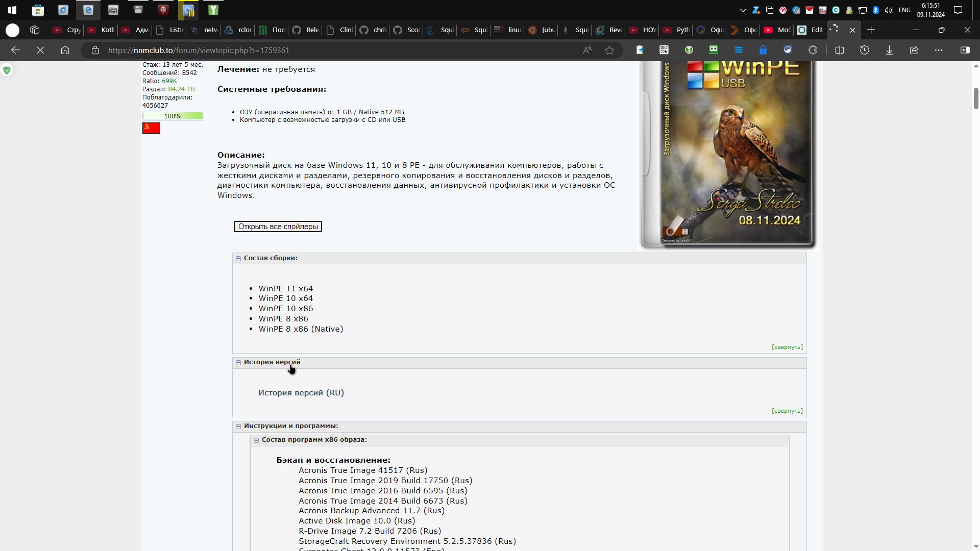
Task: Click the page vertical scrollbar thumb
Action: pyautogui.click(x=976, y=98)
